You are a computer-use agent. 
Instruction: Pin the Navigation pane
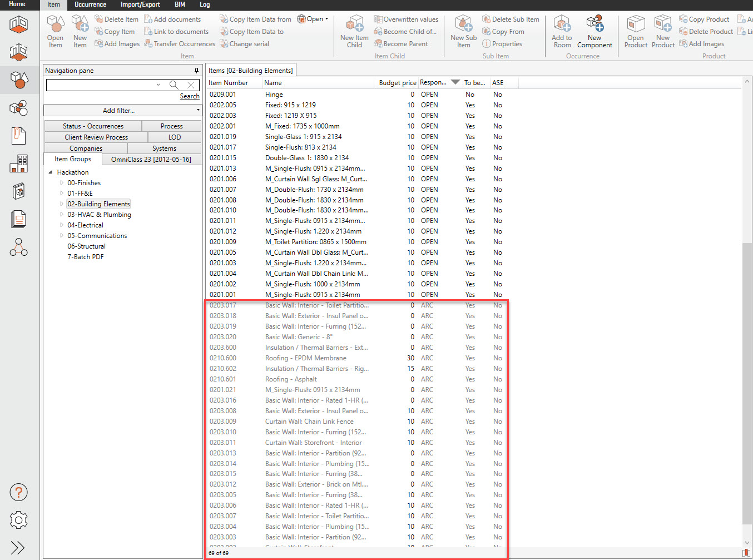tap(196, 71)
